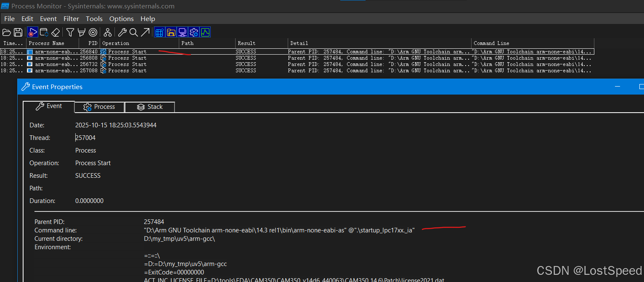
Task: Click the gear operation icon in PID 256732 row
Action: coord(103,64)
